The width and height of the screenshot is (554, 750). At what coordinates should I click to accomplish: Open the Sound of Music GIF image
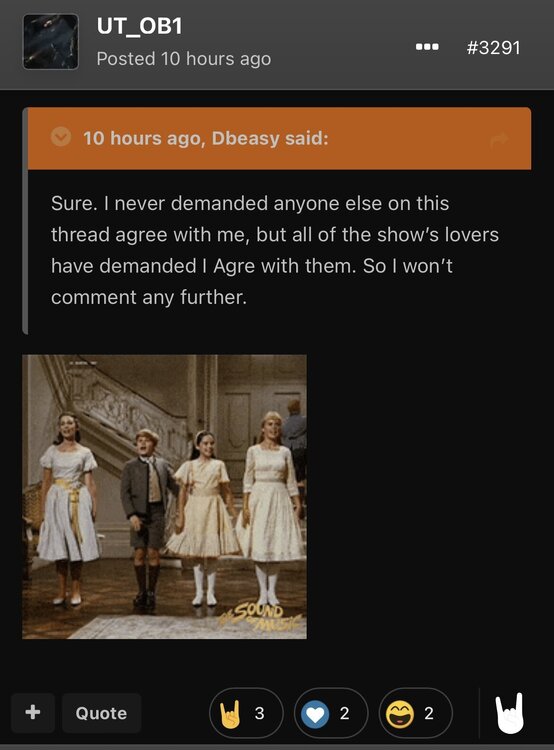[x=164, y=496]
